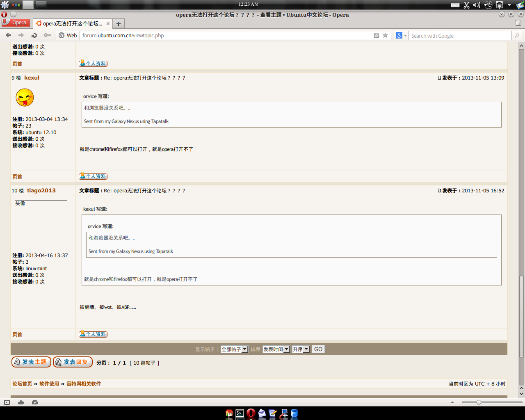Screen dimensions: 525x420
Task: Open the zoom popup arrow near slider
Action: (452, 402)
